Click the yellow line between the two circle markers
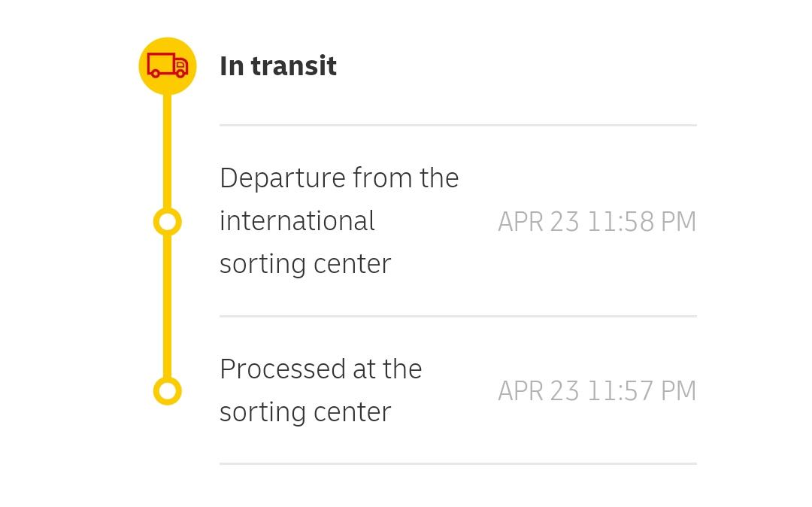 click(168, 307)
